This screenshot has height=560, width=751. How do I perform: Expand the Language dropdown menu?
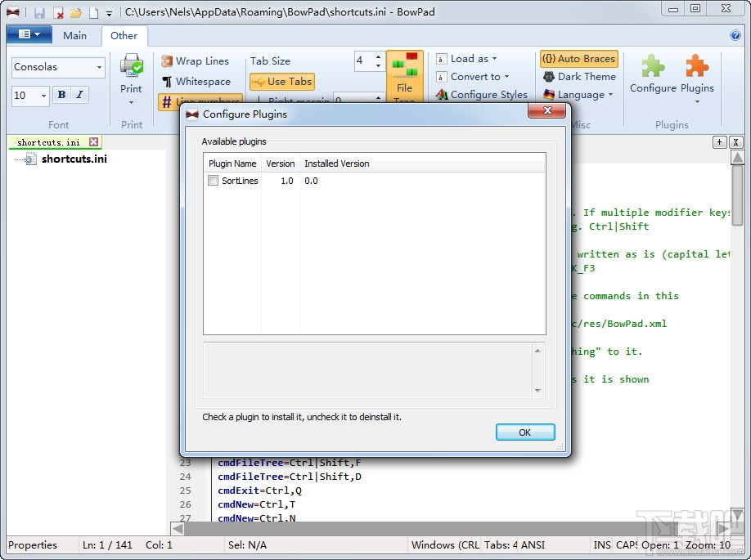pos(578,95)
